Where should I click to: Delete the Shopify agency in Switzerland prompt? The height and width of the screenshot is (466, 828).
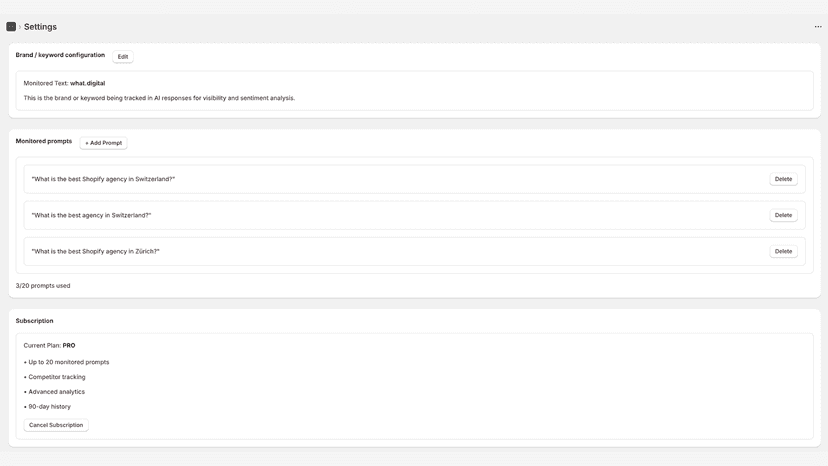[x=783, y=179]
